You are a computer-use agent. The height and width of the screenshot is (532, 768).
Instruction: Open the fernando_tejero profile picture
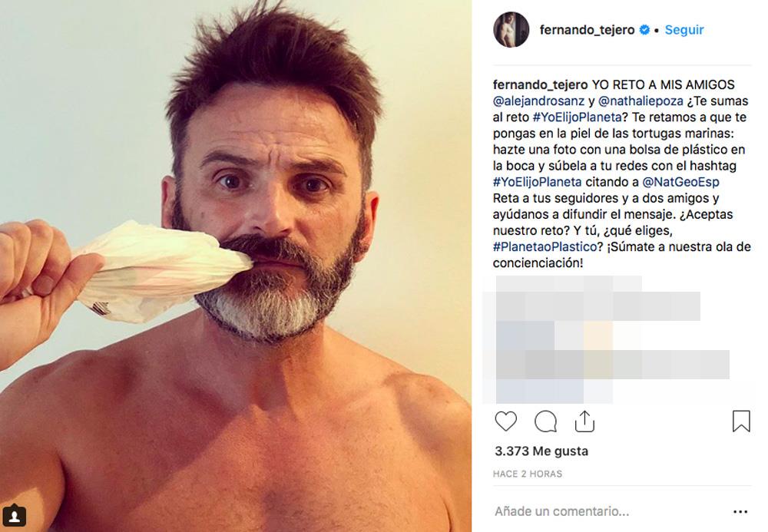(x=511, y=30)
